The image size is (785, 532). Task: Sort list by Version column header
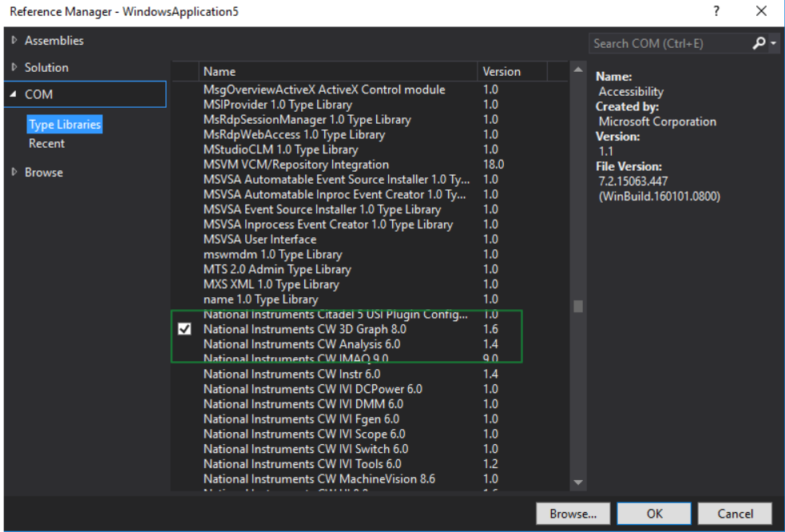pyautogui.click(x=512, y=72)
